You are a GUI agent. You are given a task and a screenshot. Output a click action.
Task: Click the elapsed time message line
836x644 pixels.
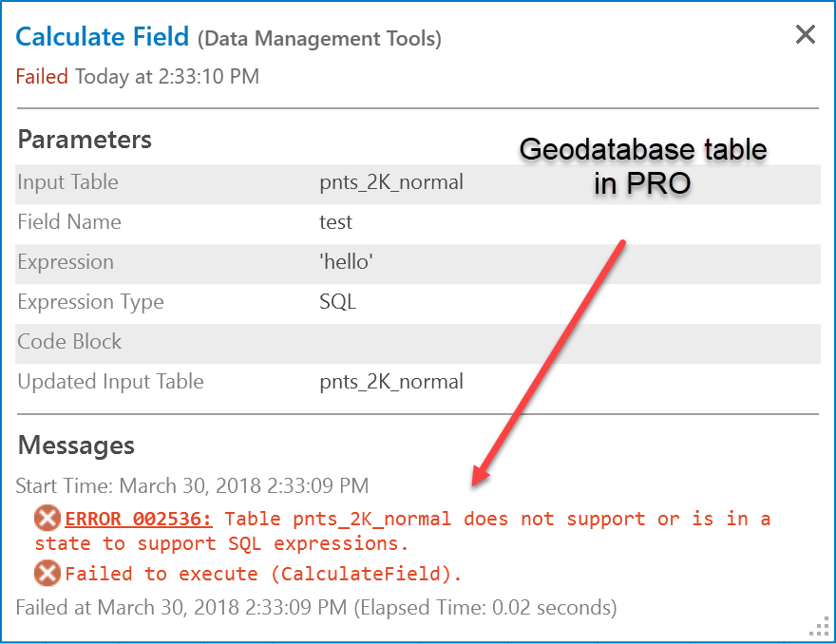click(x=316, y=607)
